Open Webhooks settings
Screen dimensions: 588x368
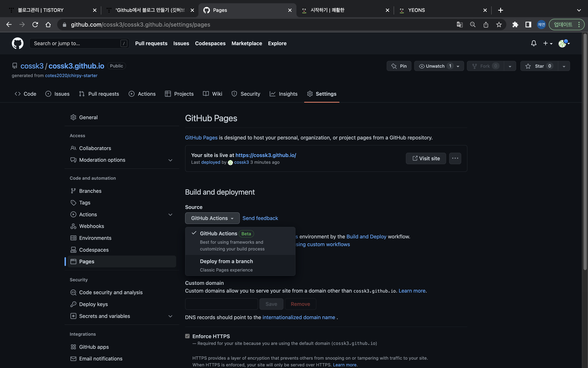coord(122,226)
